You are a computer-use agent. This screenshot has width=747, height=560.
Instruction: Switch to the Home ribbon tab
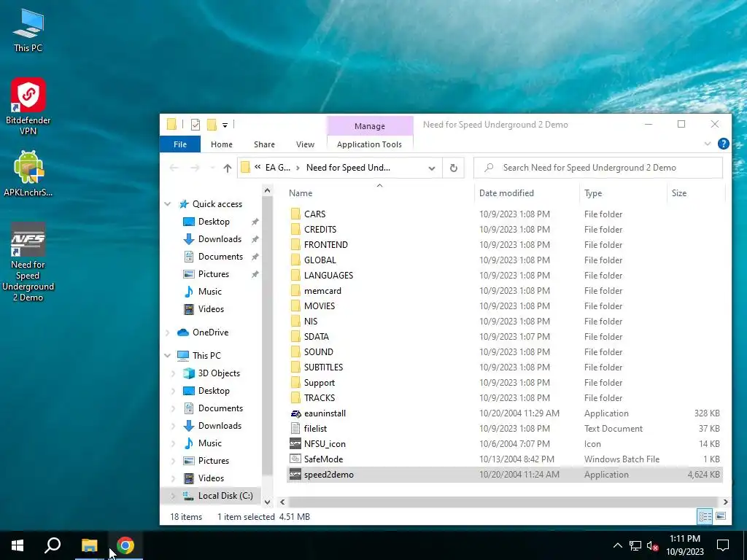click(222, 144)
